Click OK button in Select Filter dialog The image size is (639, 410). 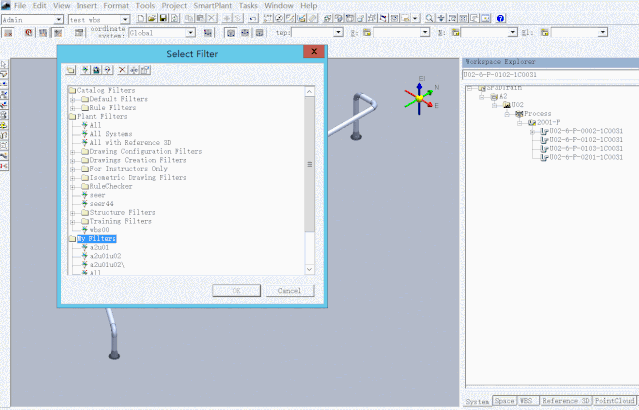[x=236, y=291]
